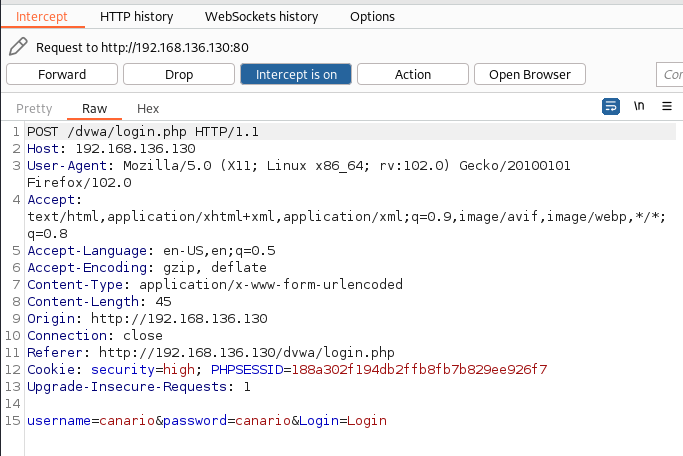
Task: Click the password parameter in request body
Action: tap(227, 421)
